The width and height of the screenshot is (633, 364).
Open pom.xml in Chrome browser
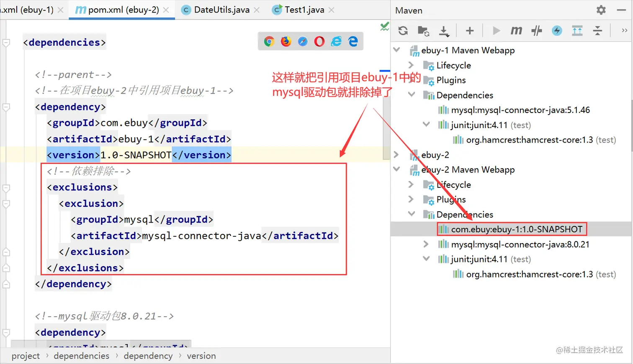tap(269, 41)
